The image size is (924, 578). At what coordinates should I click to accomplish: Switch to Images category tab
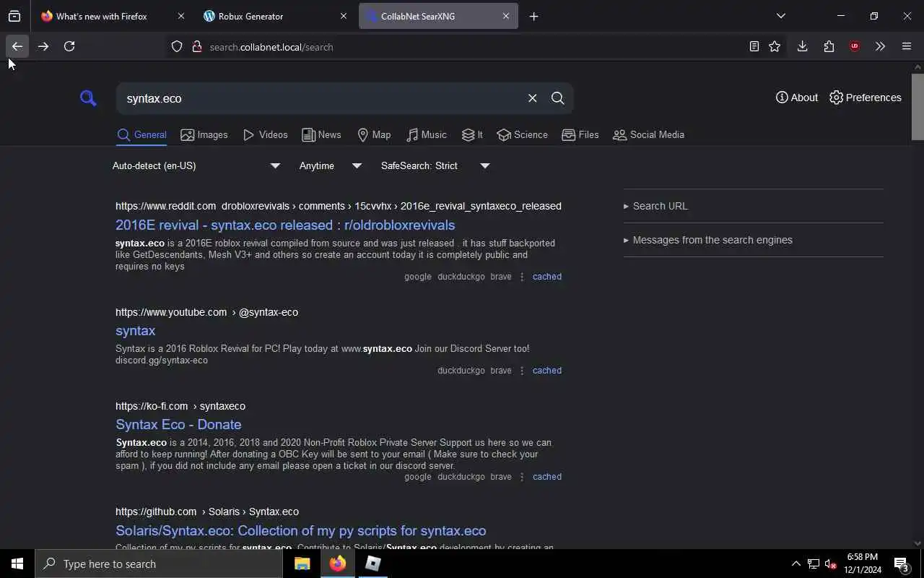[204, 134]
